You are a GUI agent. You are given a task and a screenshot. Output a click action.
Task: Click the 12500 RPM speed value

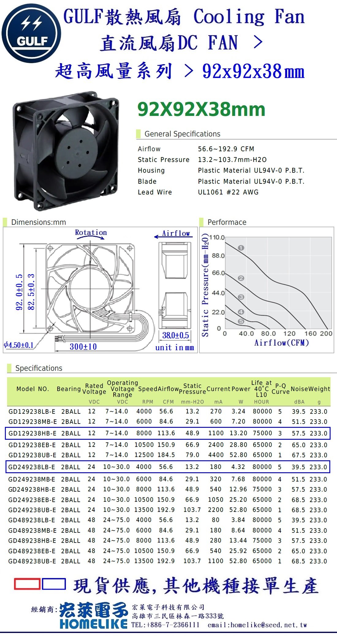144,455
